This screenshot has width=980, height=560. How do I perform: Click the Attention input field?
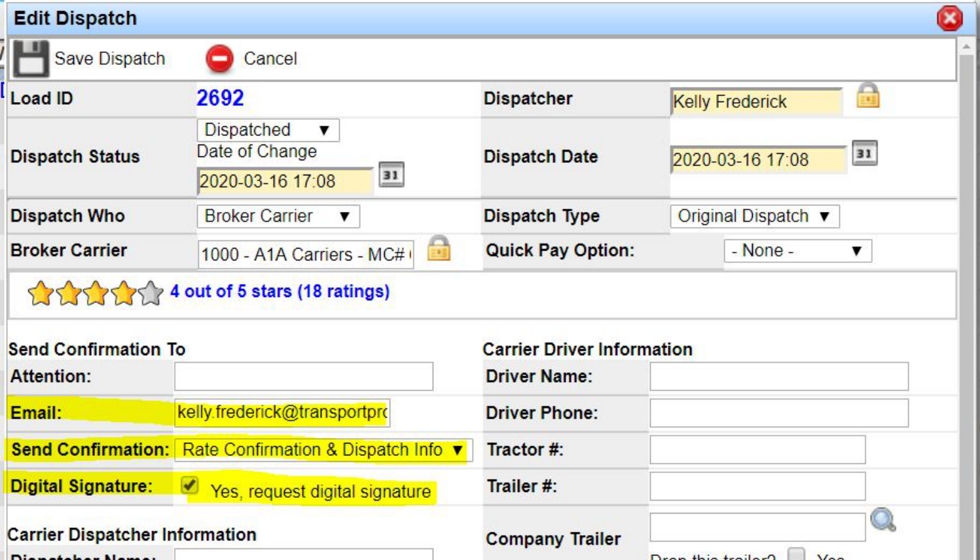[x=304, y=376]
